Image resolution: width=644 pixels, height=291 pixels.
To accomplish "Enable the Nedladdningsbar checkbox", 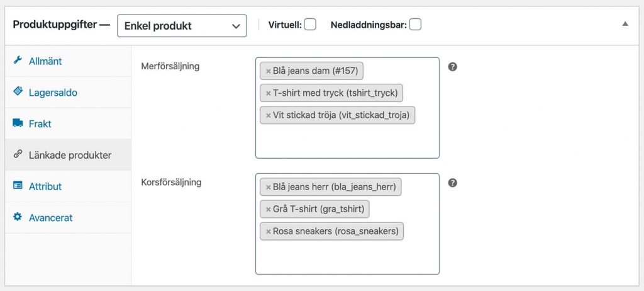I will pyautogui.click(x=415, y=25).
